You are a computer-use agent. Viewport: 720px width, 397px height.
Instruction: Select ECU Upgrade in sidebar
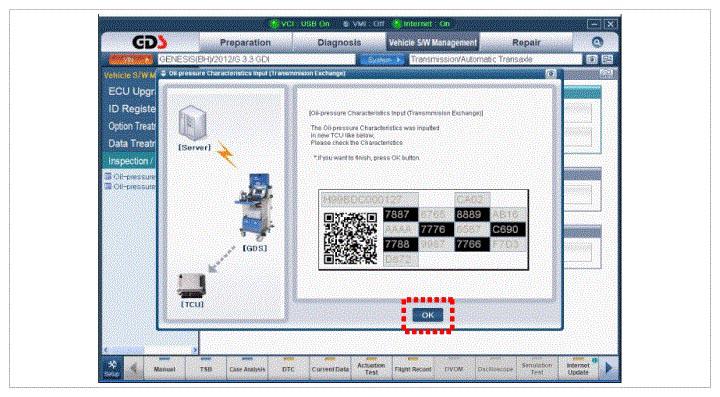pos(131,91)
